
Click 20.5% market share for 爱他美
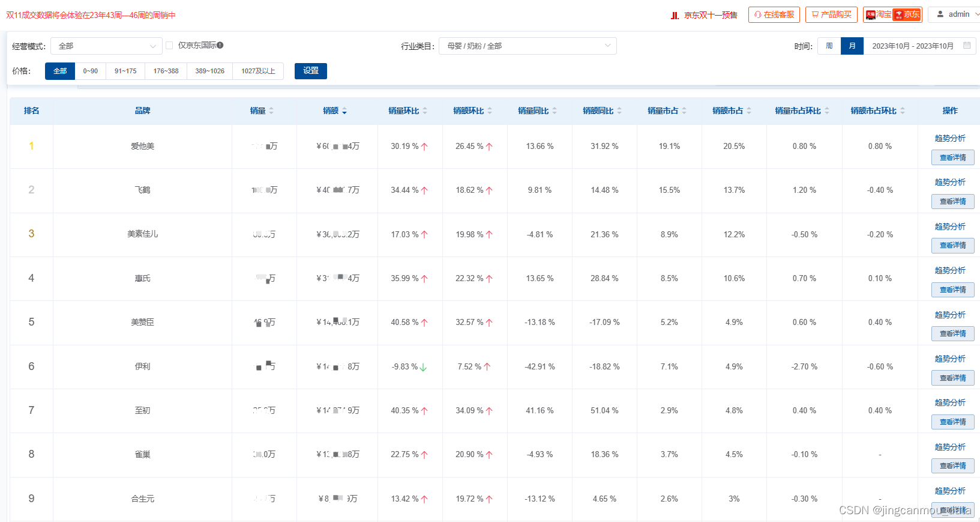click(x=734, y=146)
